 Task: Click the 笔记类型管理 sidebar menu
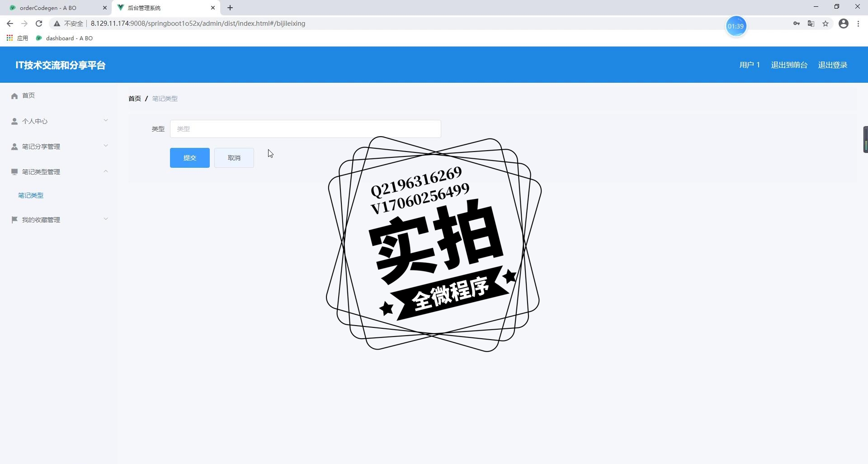pos(59,172)
